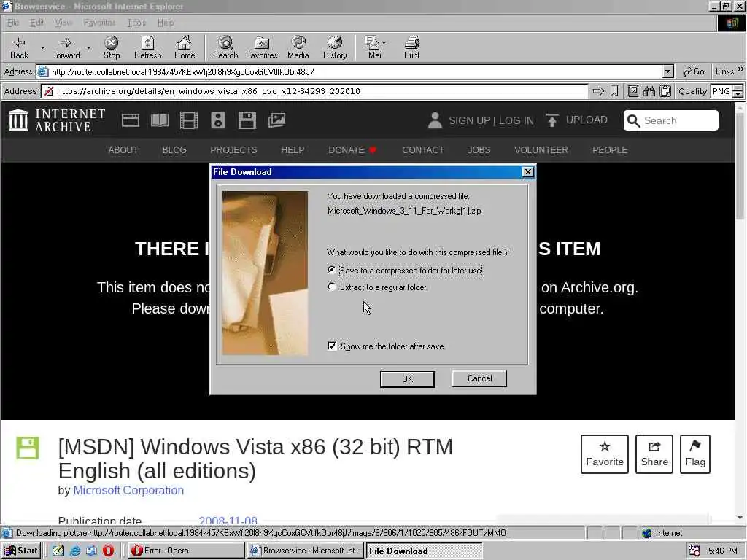
Task: Select Save to a compressed folder radio
Action: (x=332, y=270)
